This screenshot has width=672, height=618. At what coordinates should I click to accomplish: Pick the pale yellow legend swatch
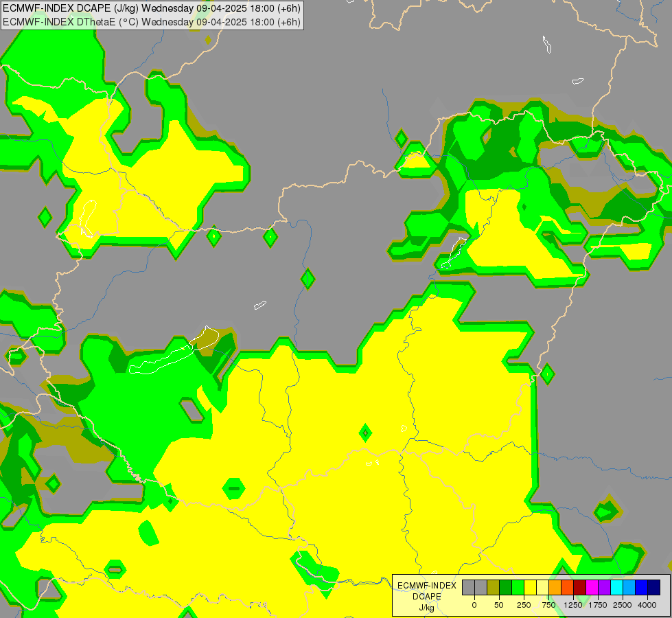tap(542, 587)
